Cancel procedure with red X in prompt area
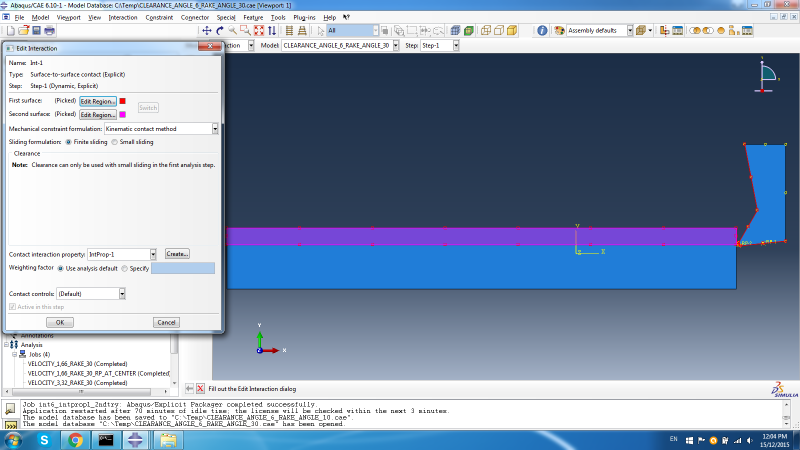Screen dimensions: 800x450 (x=201, y=389)
